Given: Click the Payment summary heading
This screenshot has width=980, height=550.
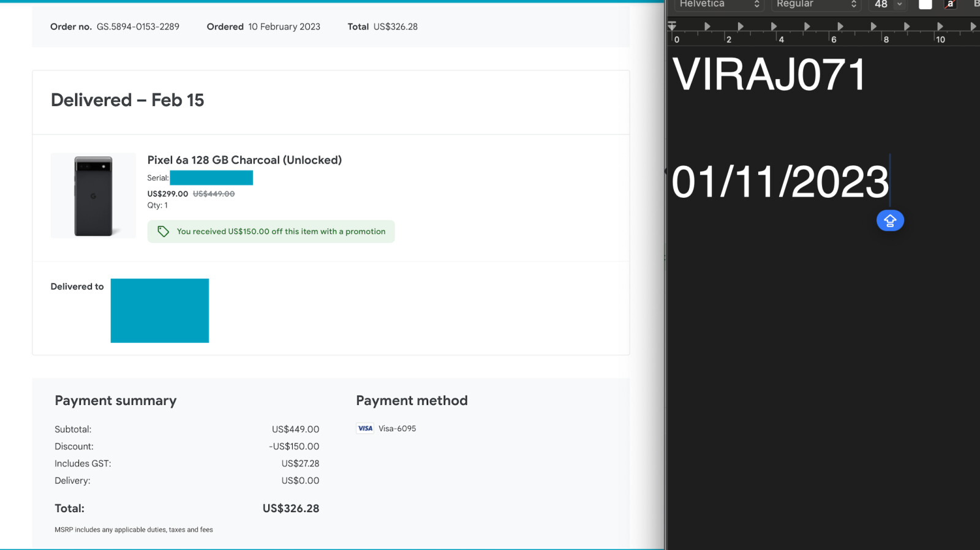Looking at the screenshot, I should 116,401.
